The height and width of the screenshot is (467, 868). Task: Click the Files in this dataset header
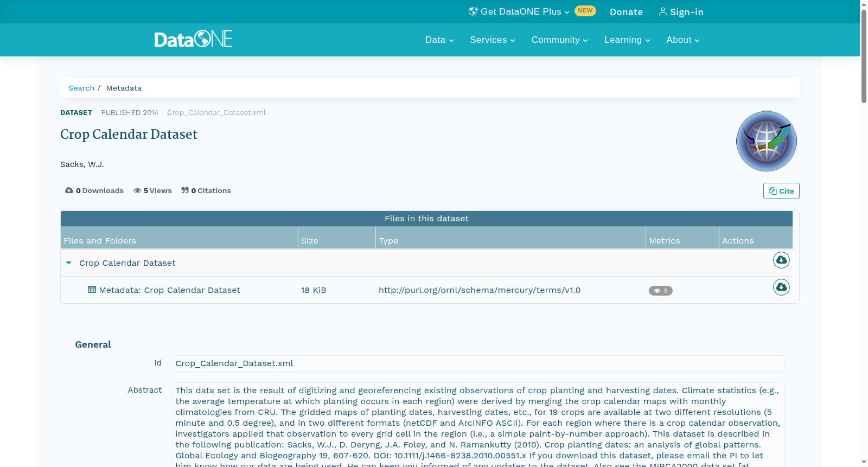point(426,219)
